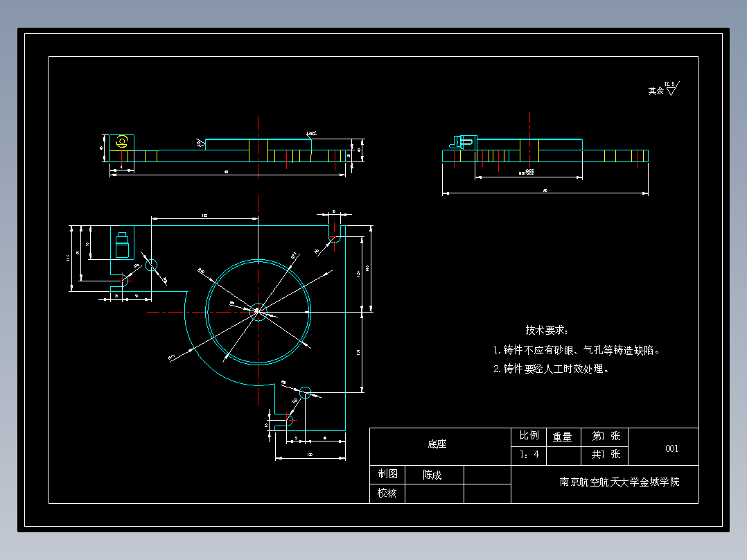Select the drafter name 陈成

[x=431, y=474]
